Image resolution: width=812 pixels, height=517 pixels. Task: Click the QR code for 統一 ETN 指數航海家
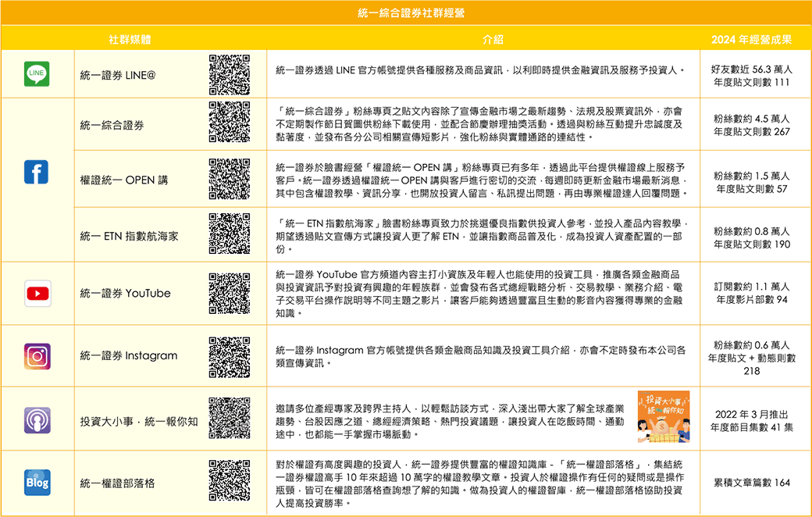pyautogui.click(x=230, y=234)
